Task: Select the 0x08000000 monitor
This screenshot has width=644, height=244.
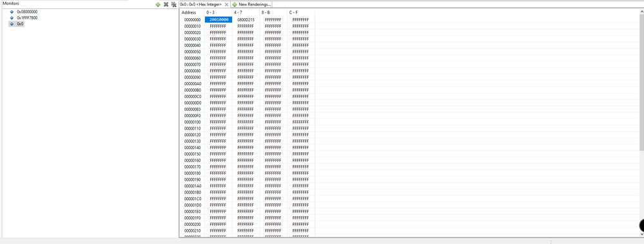Action: pyautogui.click(x=26, y=12)
